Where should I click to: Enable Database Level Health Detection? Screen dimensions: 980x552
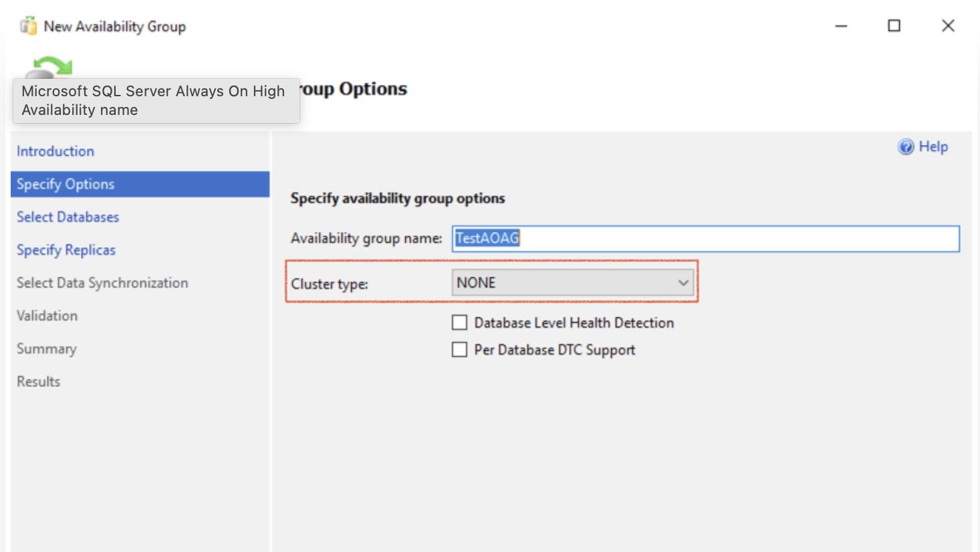pyautogui.click(x=459, y=322)
